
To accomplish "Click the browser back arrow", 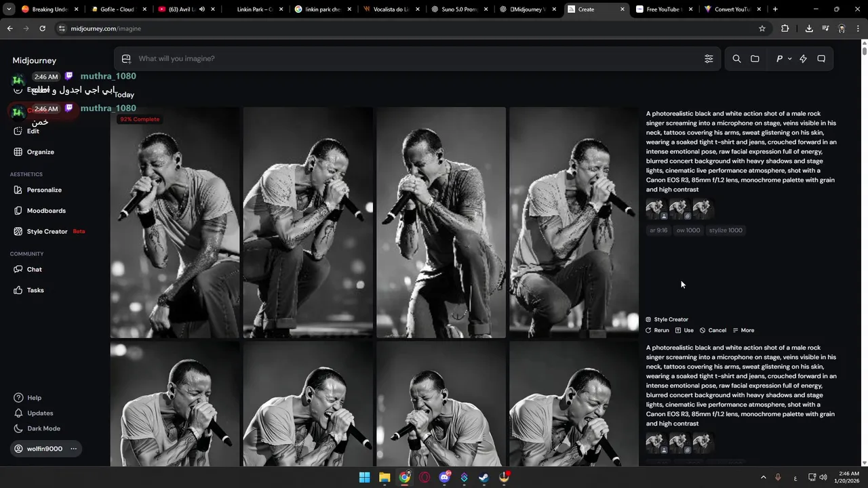I will tap(9, 28).
